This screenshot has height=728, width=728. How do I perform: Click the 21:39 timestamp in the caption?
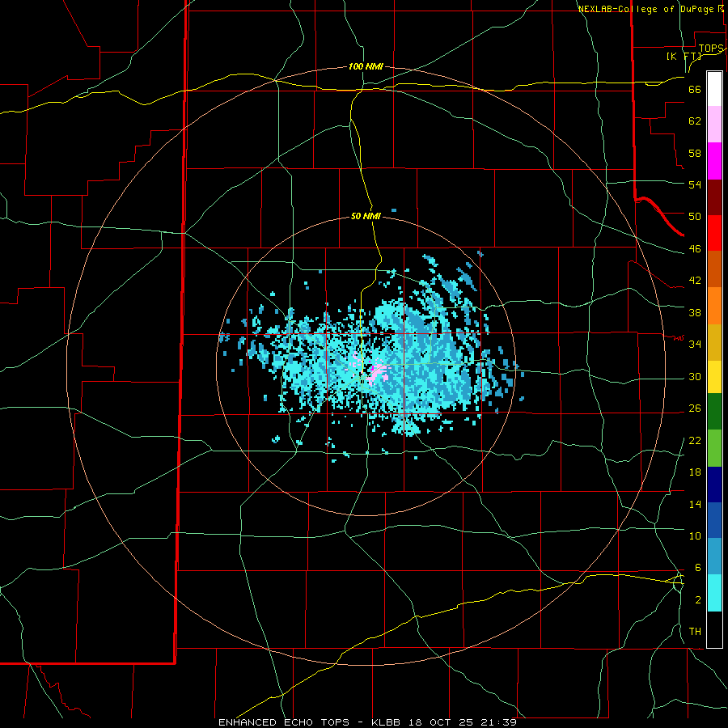point(498,722)
